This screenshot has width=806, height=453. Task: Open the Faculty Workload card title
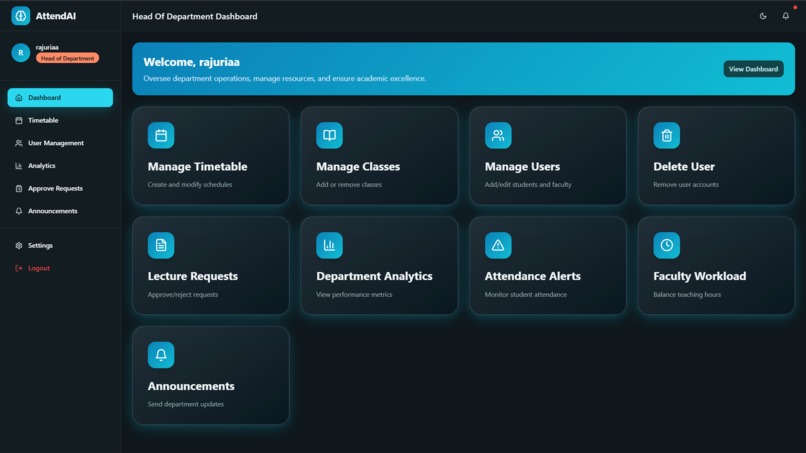point(700,276)
